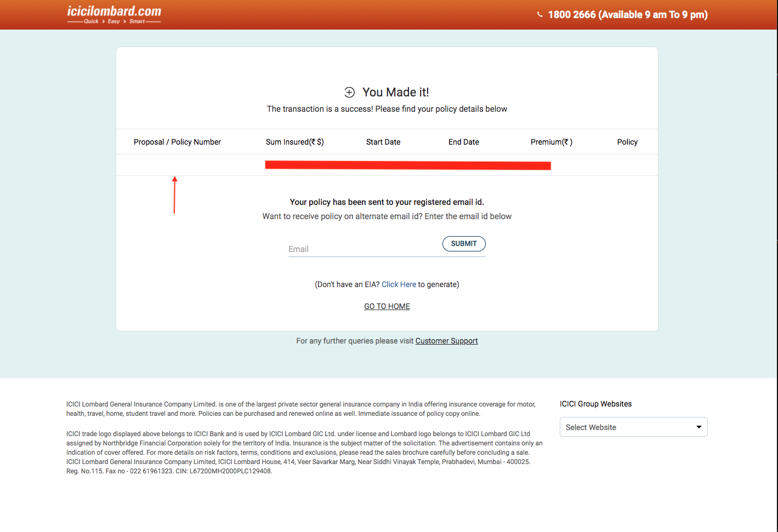Image resolution: width=778 pixels, height=532 pixels.
Task: Expand the Select Website dropdown
Action: click(x=633, y=427)
